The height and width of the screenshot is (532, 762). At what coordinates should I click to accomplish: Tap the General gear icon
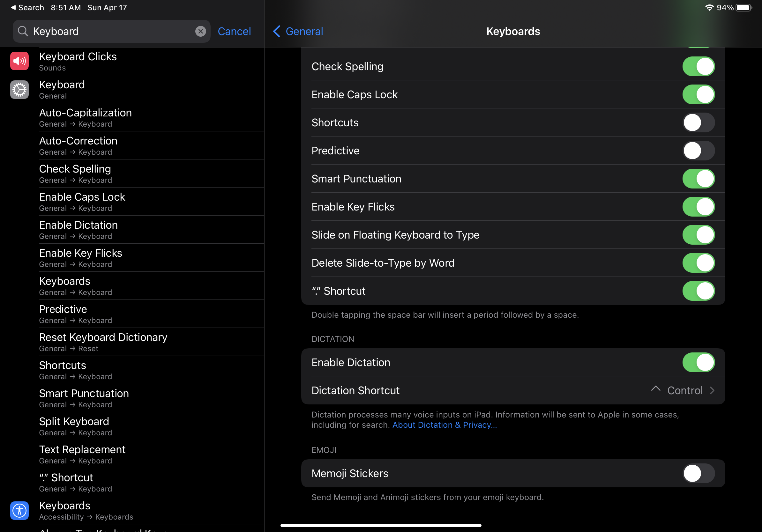point(19,90)
